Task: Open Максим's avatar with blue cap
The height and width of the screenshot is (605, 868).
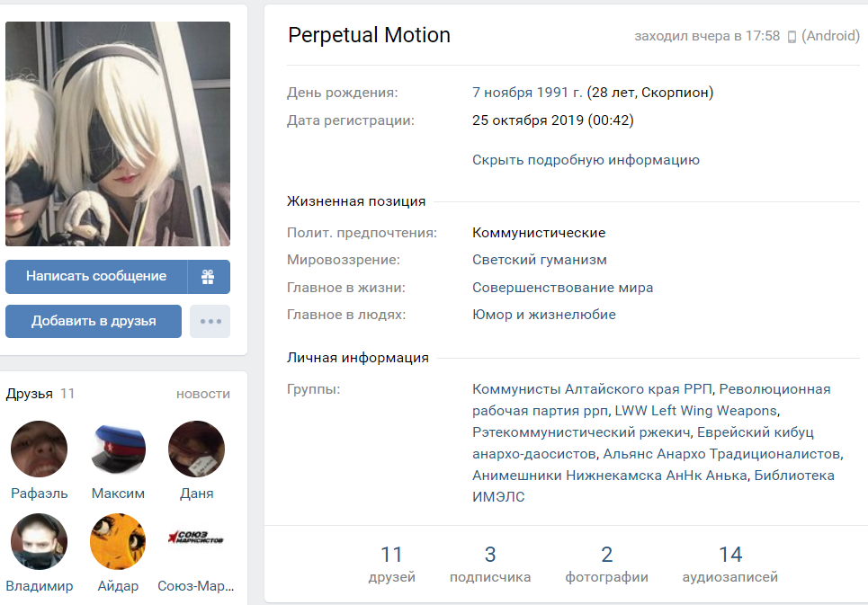Action: coord(118,449)
